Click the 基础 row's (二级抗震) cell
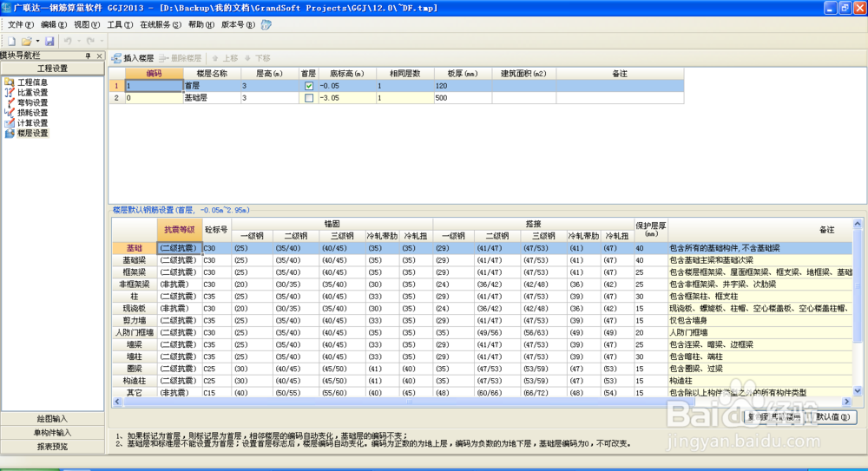Screen dimensions: 868x471 click(180, 248)
